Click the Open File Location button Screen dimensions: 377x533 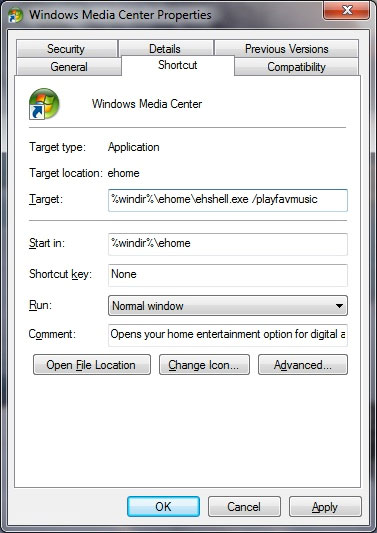coord(92,365)
